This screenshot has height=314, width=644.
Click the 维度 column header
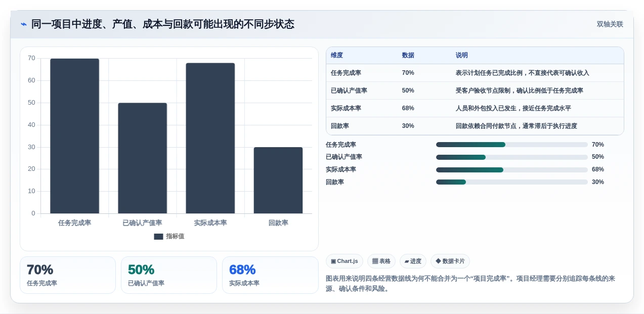pos(337,56)
